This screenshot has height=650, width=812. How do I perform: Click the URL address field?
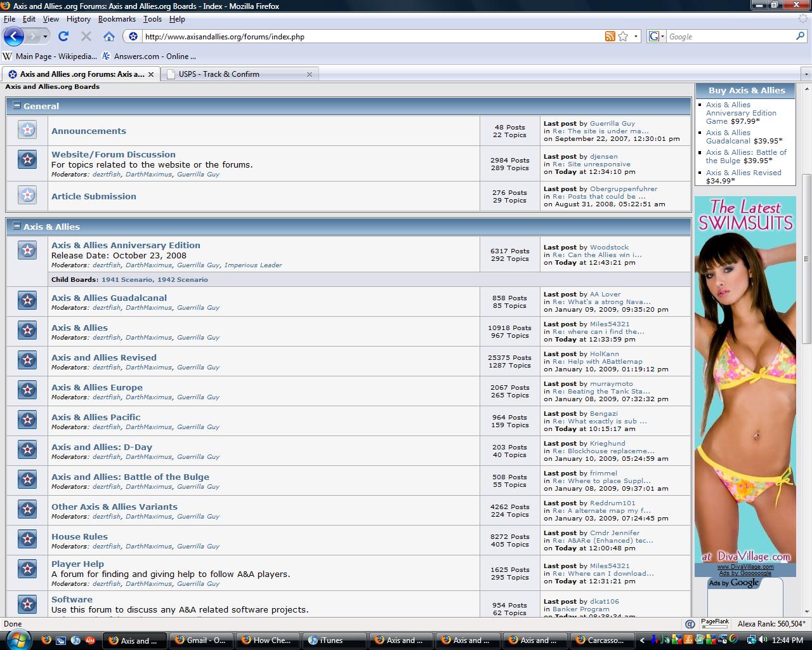[x=373, y=36]
